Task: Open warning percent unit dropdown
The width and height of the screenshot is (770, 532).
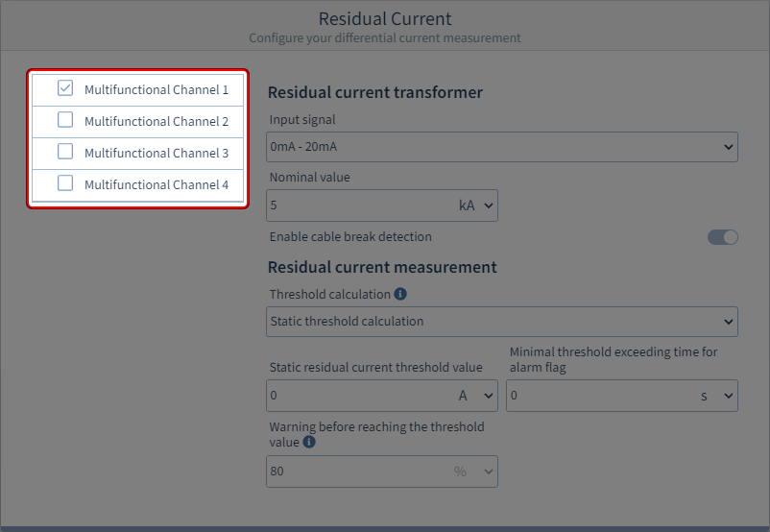Action: click(x=474, y=472)
